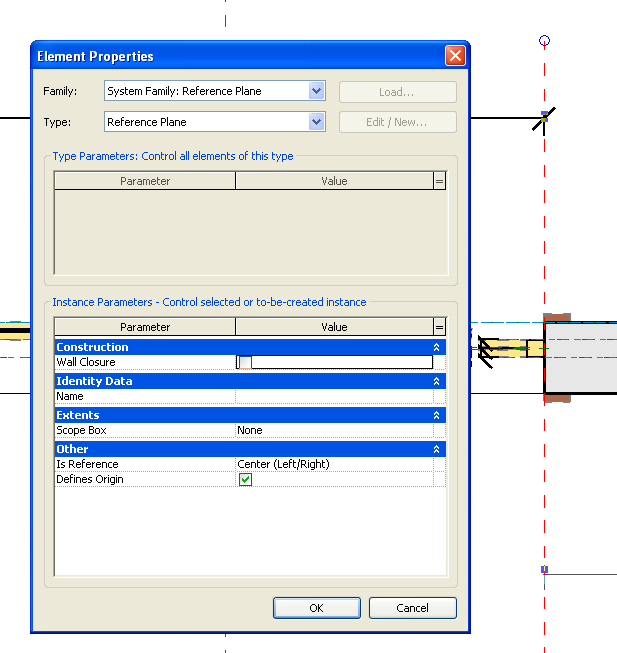Change the Is Reference value
The image size is (617, 653).
(x=333, y=465)
